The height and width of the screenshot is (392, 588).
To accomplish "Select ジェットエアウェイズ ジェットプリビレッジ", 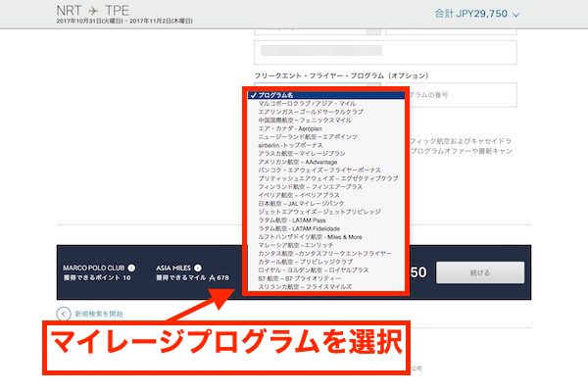I will (x=326, y=212).
